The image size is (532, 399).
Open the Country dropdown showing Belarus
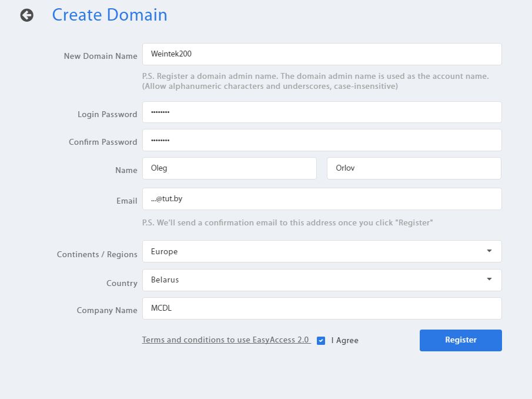tap(312, 280)
